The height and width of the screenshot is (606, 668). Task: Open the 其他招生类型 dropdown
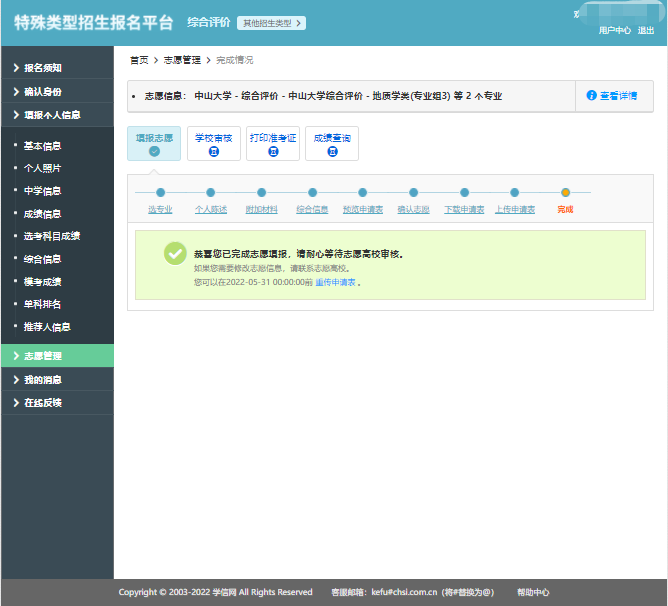[271, 23]
